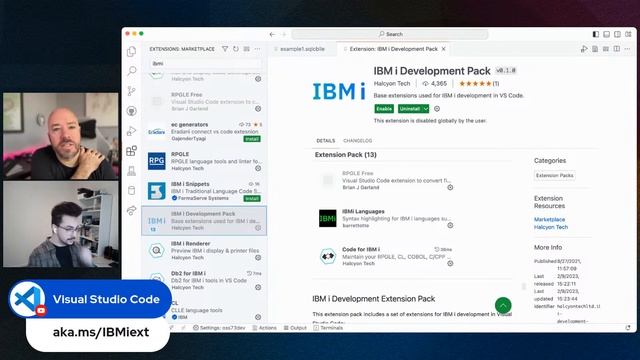Click the Halcyon Tech publisher name in header
640x360 pixels.
click(x=392, y=84)
